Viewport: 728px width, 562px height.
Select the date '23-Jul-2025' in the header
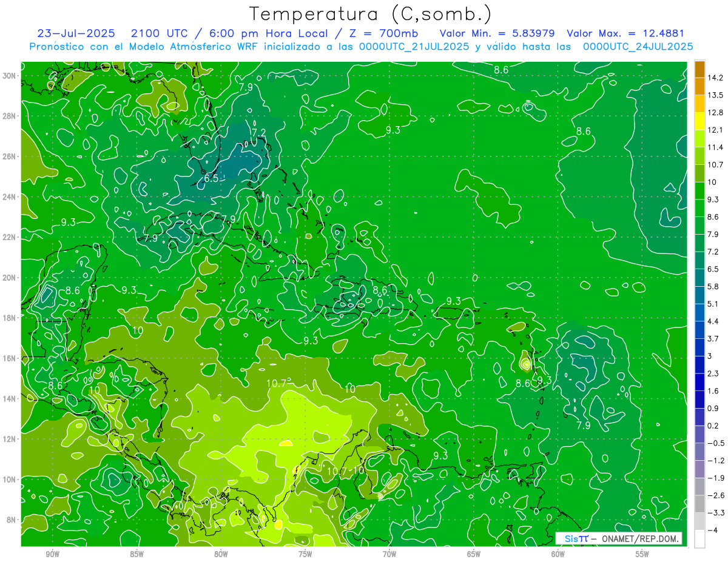(77, 33)
